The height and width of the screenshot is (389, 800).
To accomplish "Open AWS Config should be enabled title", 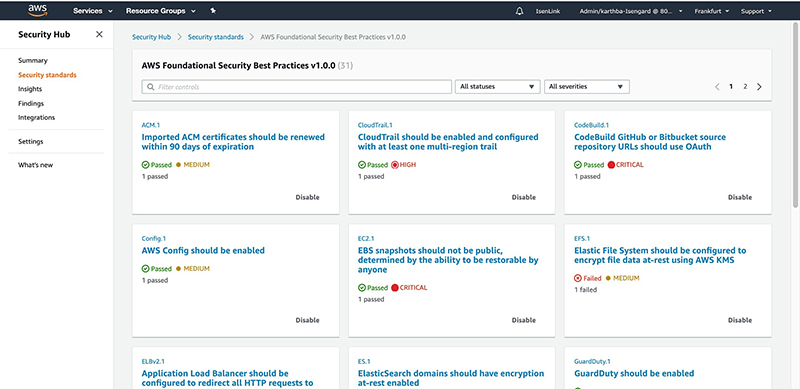I will pos(203,251).
